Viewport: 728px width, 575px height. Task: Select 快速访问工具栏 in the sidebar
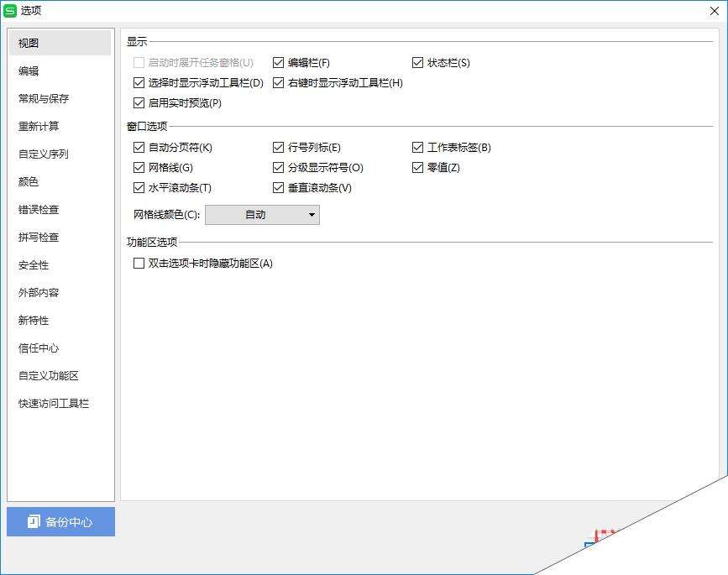[x=60, y=403]
